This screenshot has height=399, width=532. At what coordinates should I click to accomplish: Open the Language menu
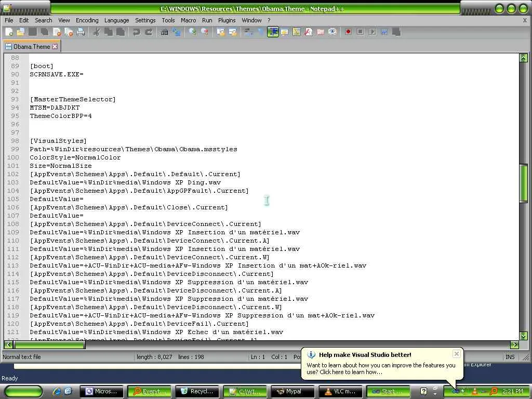coord(116,20)
